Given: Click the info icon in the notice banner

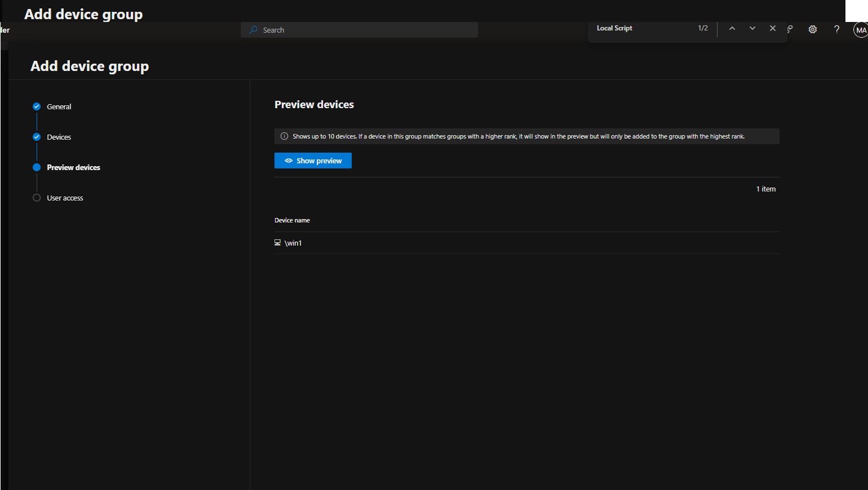Looking at the screenshot, I should 284,136.
